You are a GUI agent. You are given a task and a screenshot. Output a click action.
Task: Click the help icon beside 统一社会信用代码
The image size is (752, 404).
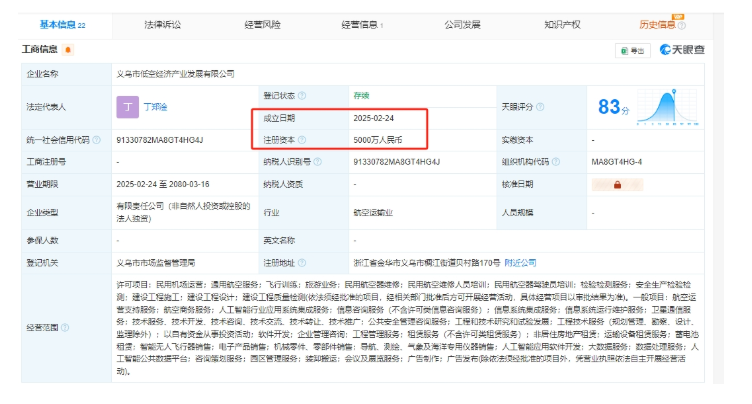pyautogui.click(x=96, y=140)
